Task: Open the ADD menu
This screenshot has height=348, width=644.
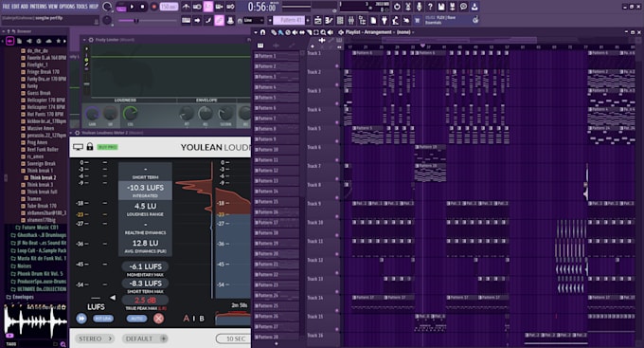Action: click(x=25, y=7)
